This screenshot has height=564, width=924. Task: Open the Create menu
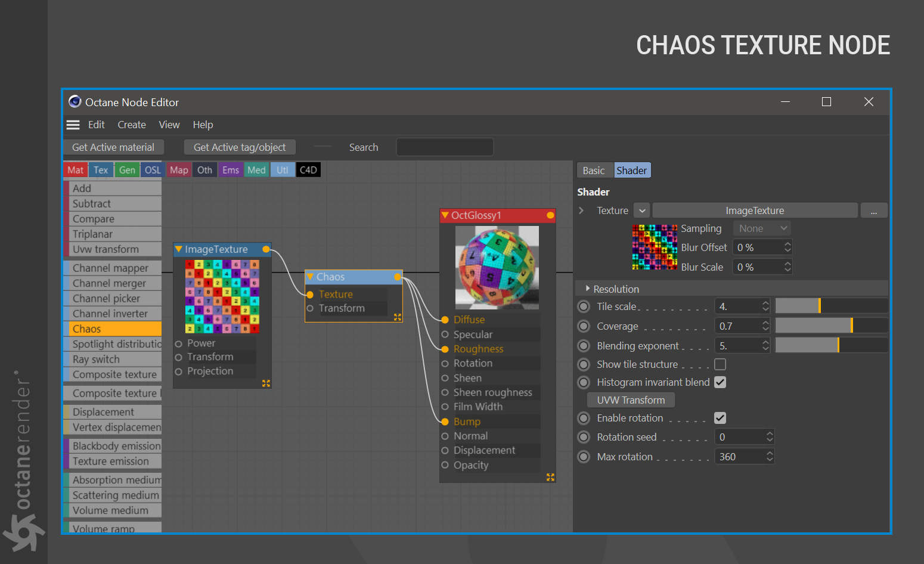tap(132, 125)
